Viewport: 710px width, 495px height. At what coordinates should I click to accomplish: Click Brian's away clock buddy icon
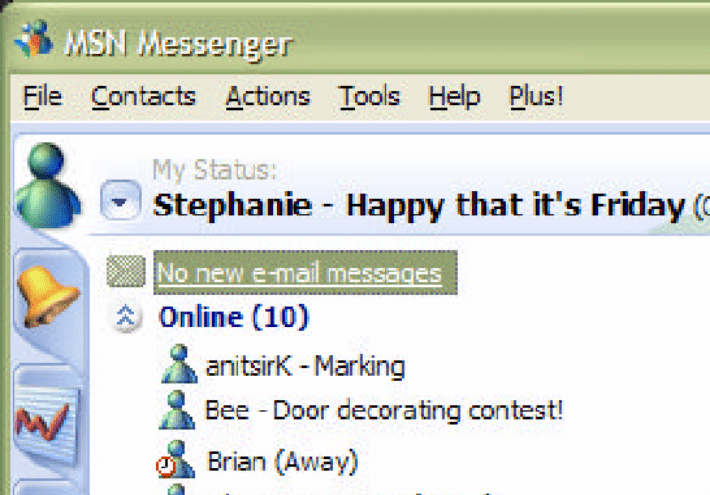pos(176,459)
